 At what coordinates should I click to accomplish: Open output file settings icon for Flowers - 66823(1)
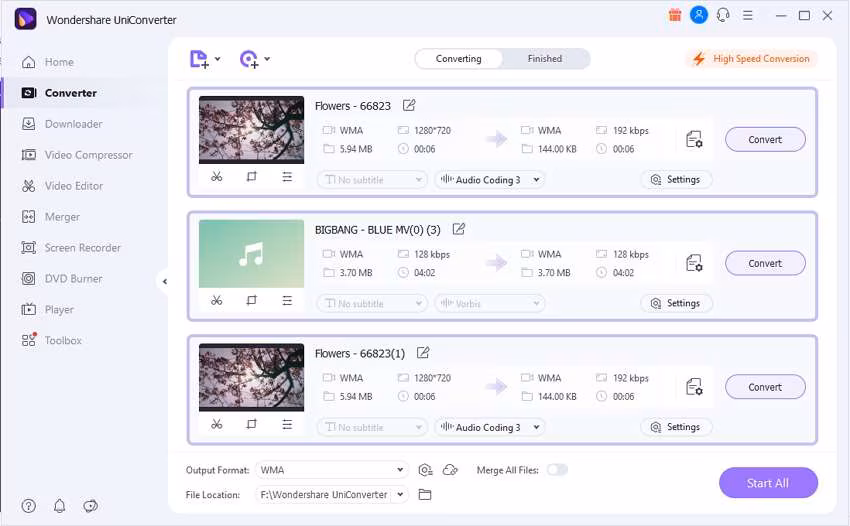pyautogui.click(x=694, y=387)
